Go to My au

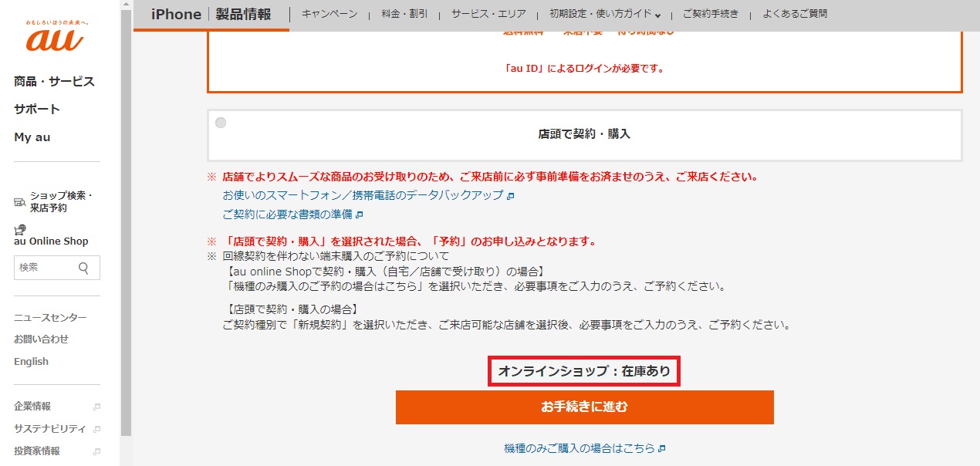(32, 137)
